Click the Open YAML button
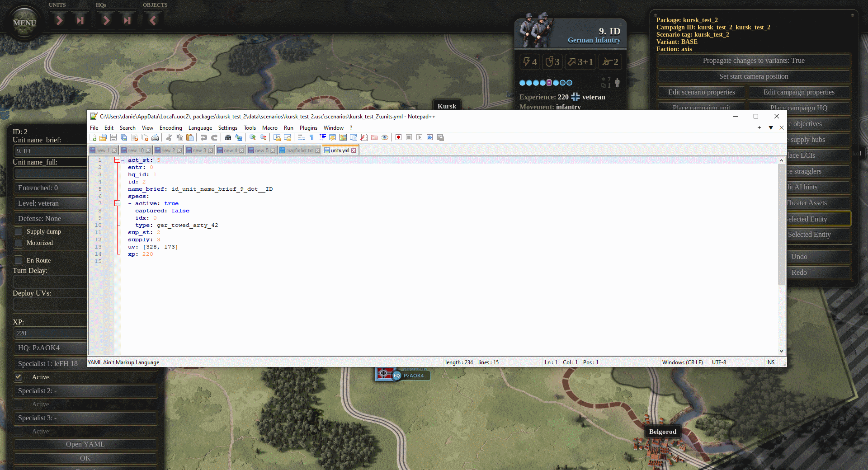Image resolution: width=868 pixels, height=470 pixels. pos(85,444)
